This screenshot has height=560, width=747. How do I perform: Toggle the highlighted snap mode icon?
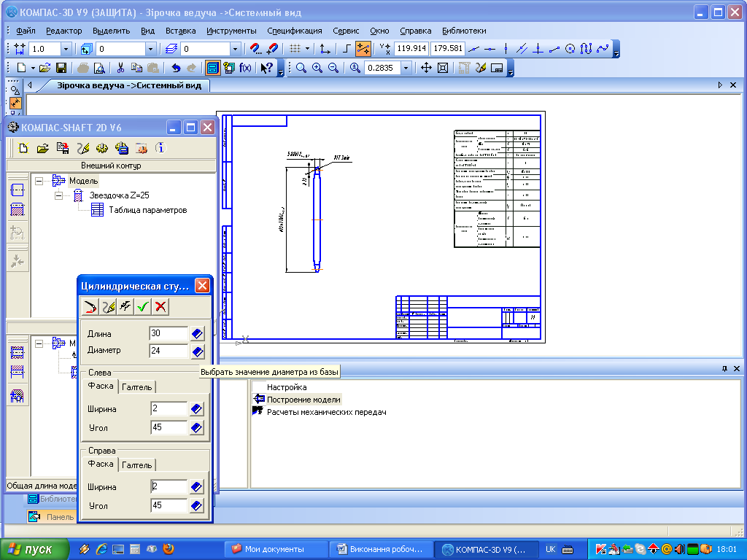[363, 49]
